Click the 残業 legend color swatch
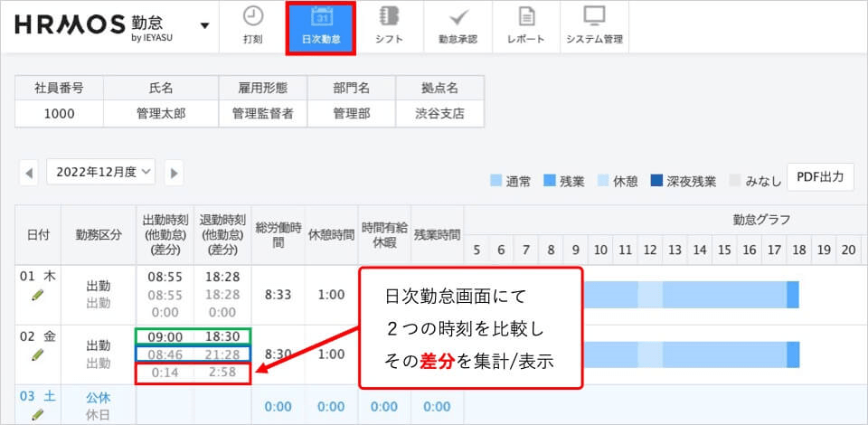868x425 pixels. 550,181
